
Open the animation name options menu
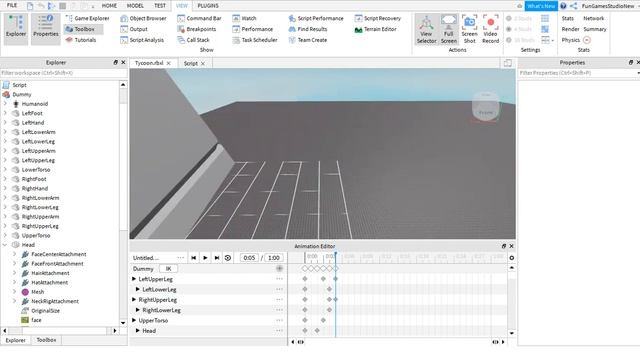pos(180,258)
